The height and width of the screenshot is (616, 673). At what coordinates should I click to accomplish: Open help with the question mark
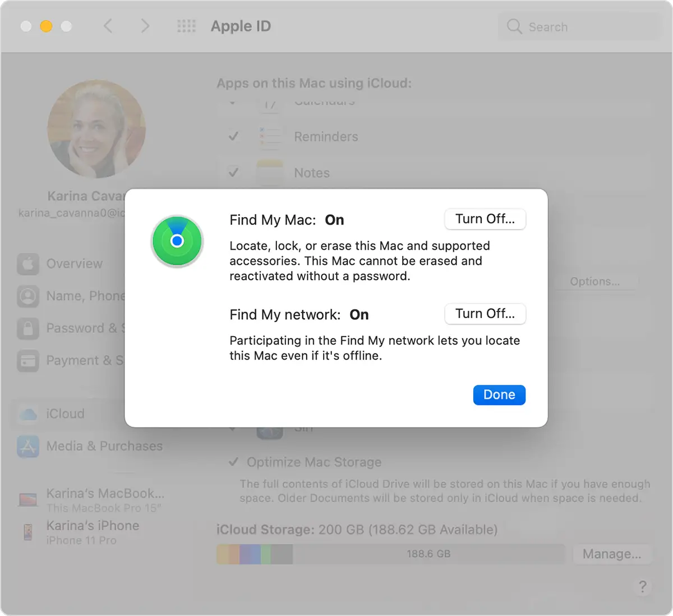[x=643, y=587]
